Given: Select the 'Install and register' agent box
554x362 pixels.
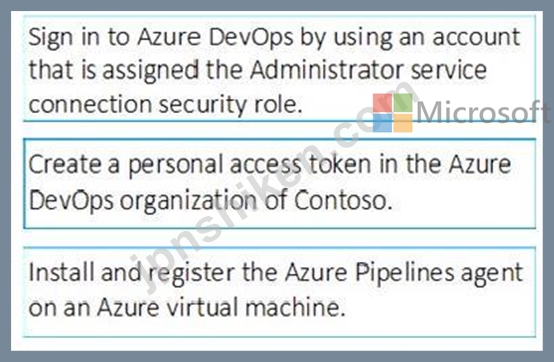Looking at the screenshot, I should pyautogui.click(x=279, y=292).
